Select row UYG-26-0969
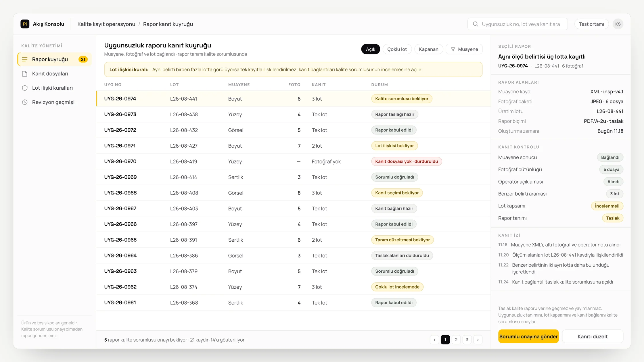The image size is (644, 362). tap(293, 177)
